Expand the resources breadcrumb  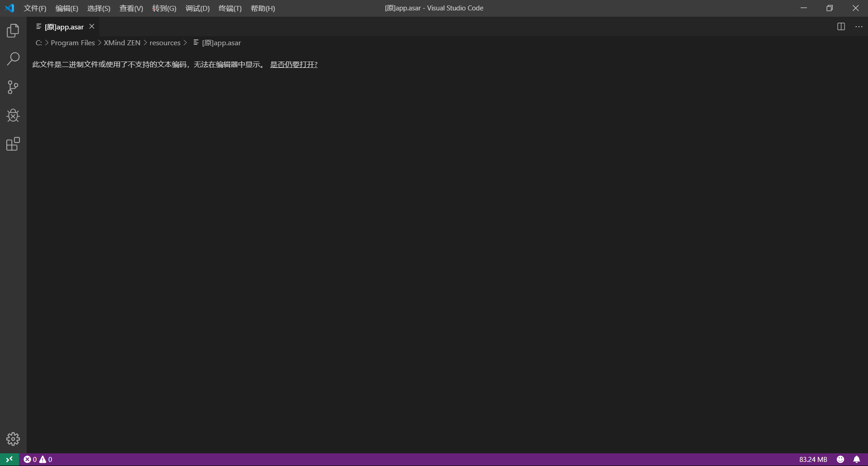(x=165, y=43)
